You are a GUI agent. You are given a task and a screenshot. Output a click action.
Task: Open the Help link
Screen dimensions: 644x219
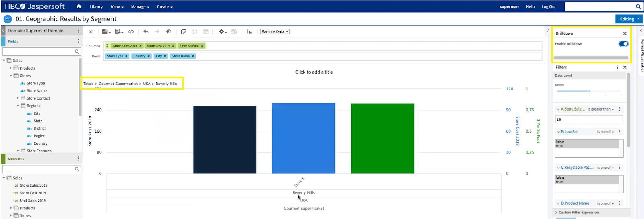pyautogui.click(x=530, y=7)
